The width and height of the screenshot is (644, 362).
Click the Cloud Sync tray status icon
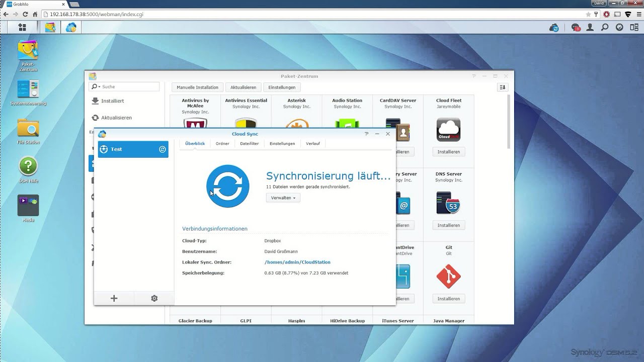554,27
